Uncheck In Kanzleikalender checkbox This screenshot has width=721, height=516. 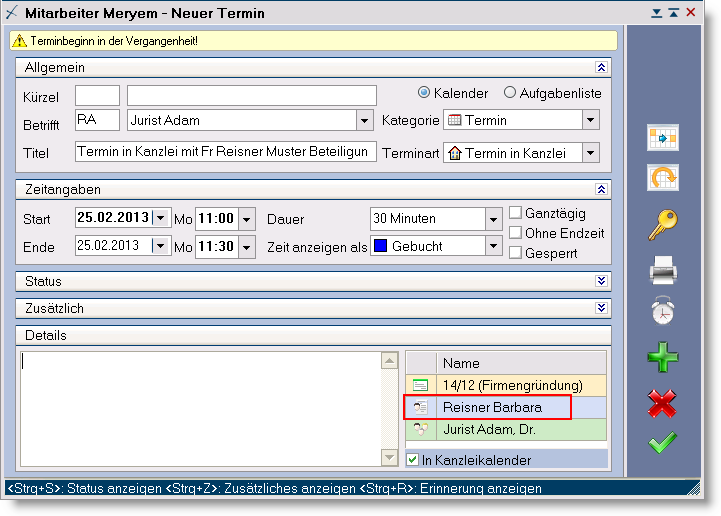tap(414, 460)
